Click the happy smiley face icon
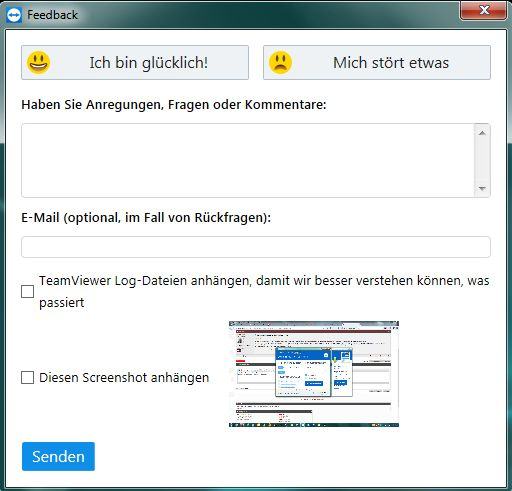 click(x=38, y=62)
